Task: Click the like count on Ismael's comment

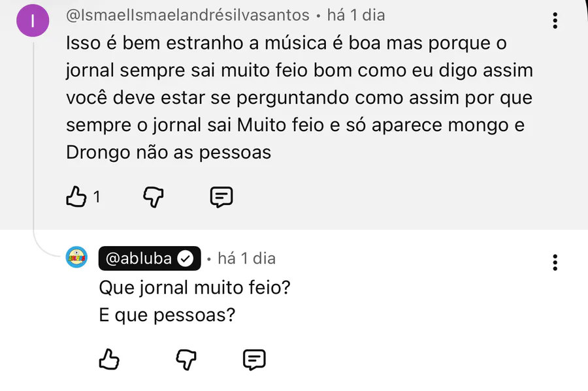Action: coord(97,196)
